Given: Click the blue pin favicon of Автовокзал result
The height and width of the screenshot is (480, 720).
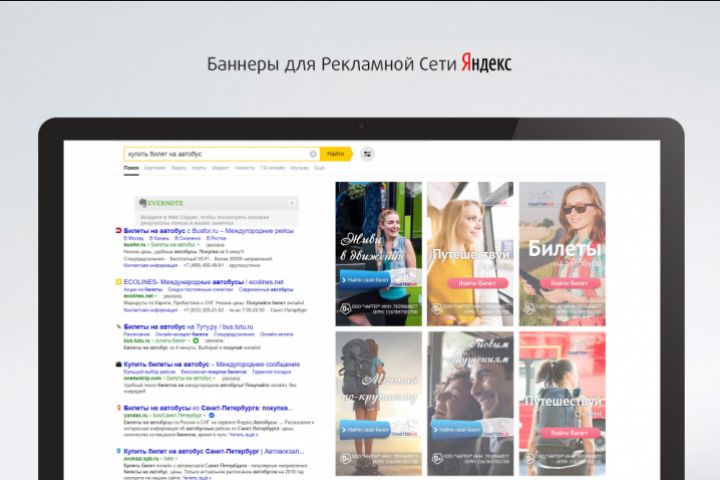Looking at the screenshot, I should click(118, 451).
